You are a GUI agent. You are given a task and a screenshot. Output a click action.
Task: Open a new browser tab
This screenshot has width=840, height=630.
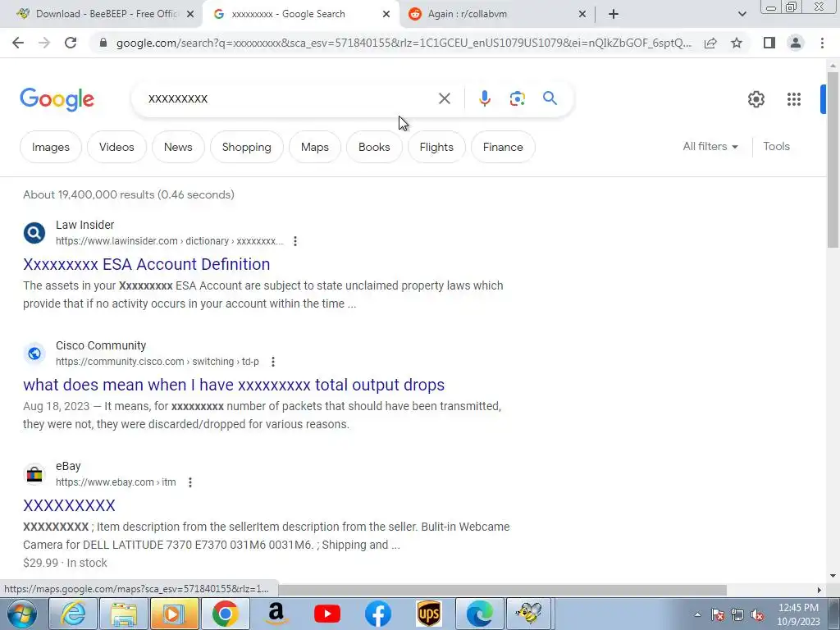(x=614, y=14)
